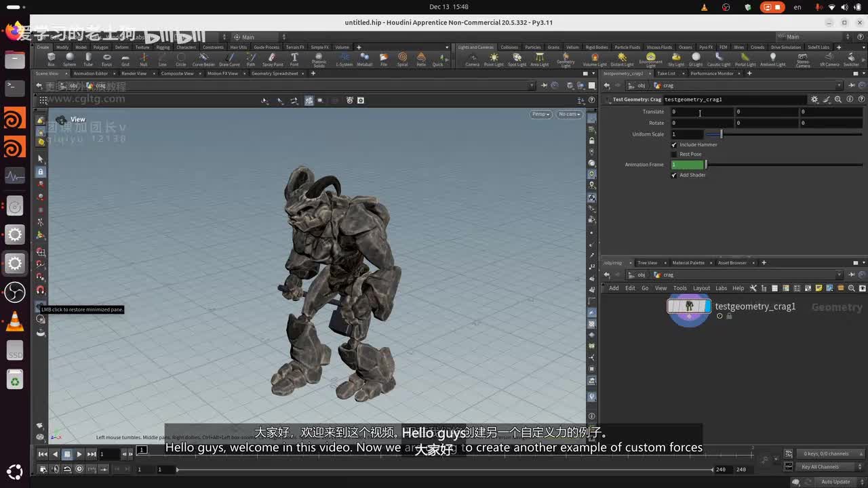The height and width of the screenshot is (488, 868).
Task: Add an Environment Light from the shelf
Action: pos(650,59)
